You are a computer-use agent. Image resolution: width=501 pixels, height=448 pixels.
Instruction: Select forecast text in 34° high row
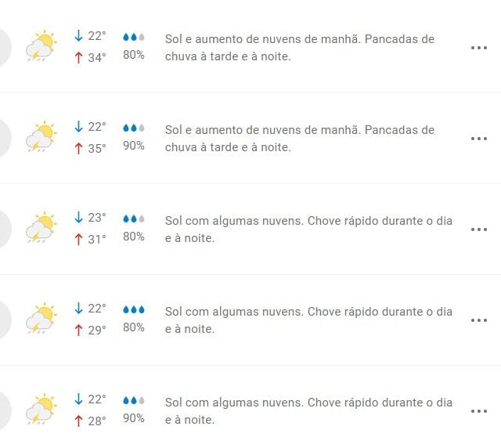click(x=300, y=48)
